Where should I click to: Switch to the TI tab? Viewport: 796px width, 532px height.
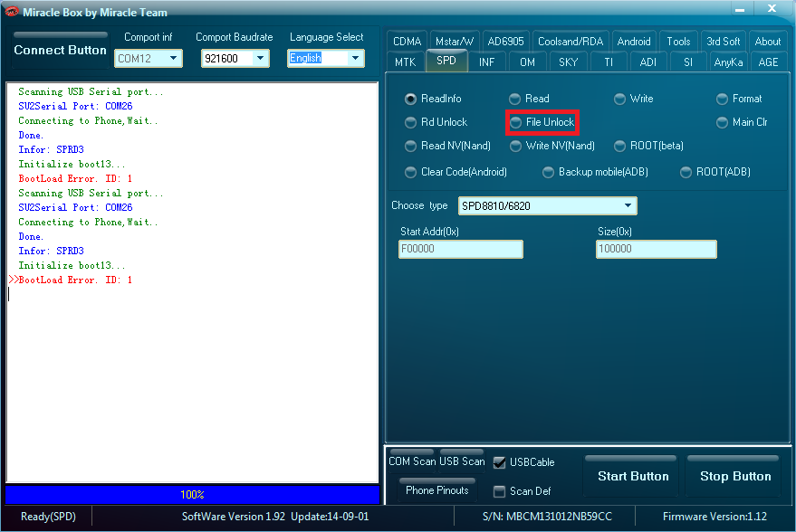(x=609, y=62)
